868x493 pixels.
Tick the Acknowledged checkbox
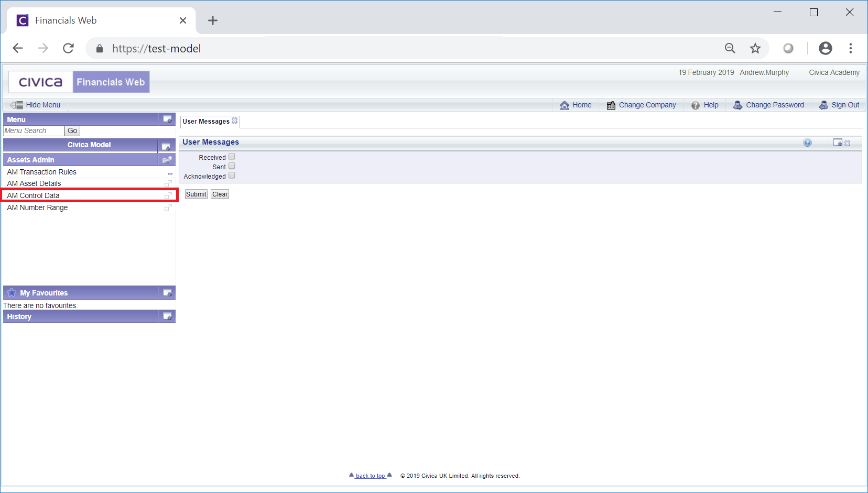coord(232,175)
